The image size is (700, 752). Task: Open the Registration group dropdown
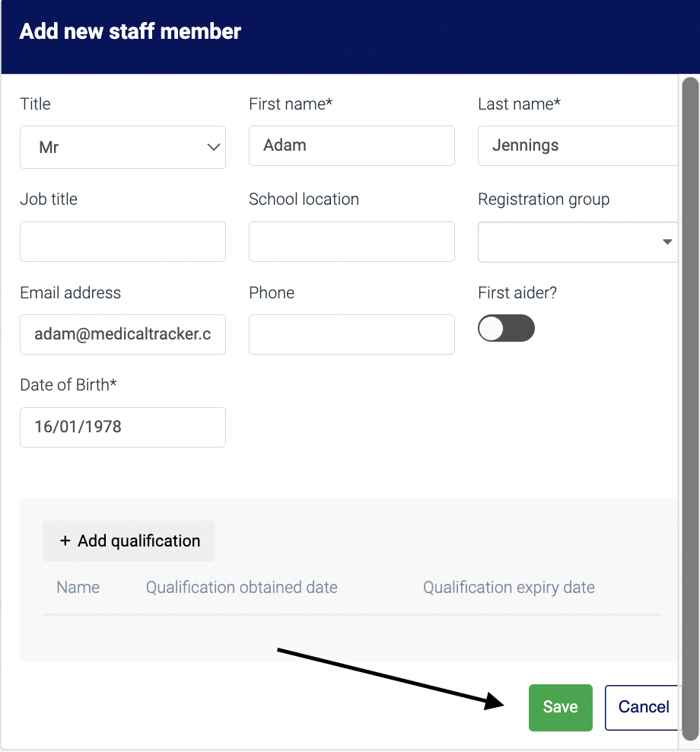(578, 241)
